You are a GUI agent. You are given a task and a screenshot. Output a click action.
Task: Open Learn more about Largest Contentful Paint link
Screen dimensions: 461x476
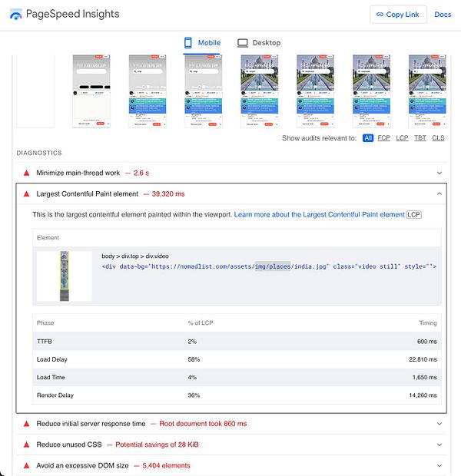[x=319, y=215]
